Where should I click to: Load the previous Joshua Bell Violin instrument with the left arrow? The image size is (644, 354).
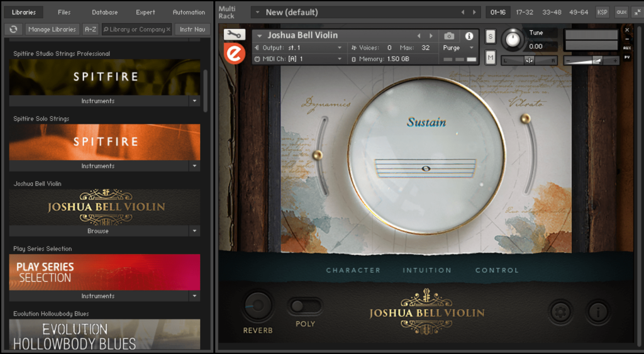pyautogui.click(x=418, y=36)
